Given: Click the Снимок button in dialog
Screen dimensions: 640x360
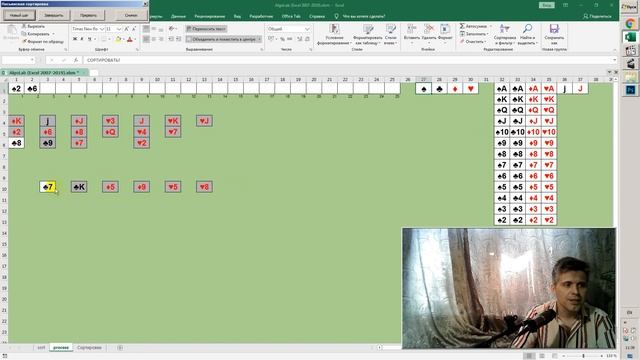Looking at the screenshot, I should [131, 16].
